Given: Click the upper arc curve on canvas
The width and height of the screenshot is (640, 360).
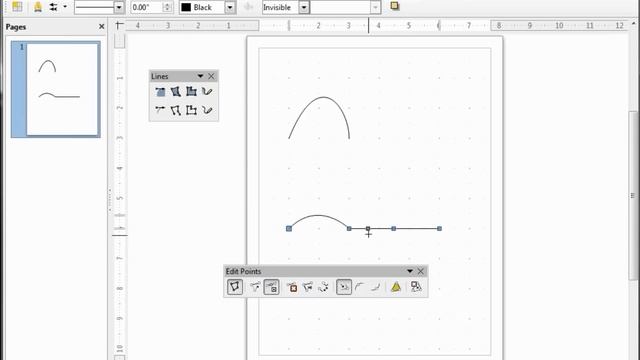Looking at the screenshot, I should 323,97.
